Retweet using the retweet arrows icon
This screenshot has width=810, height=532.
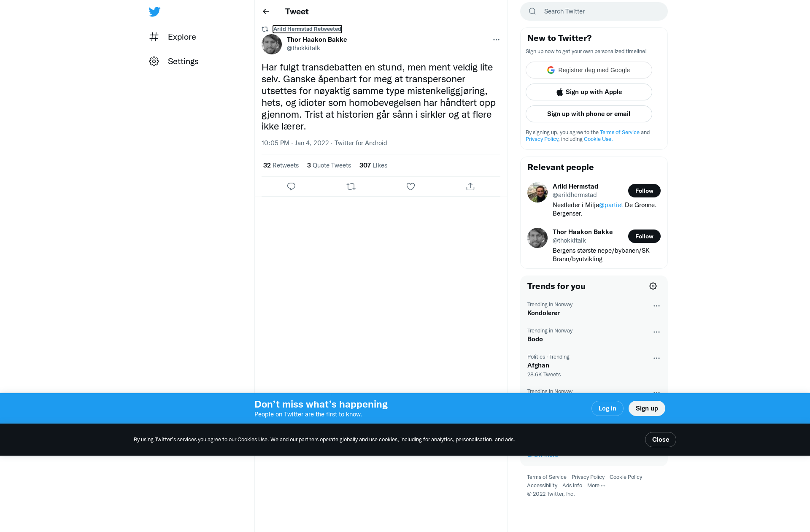click(351, 186)
